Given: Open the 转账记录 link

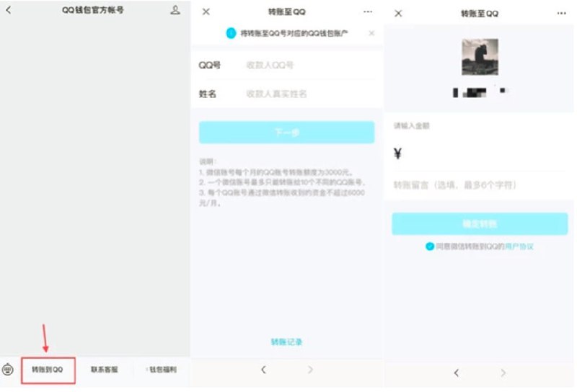Looking at the screenshot, I should [x=286, y=342].
